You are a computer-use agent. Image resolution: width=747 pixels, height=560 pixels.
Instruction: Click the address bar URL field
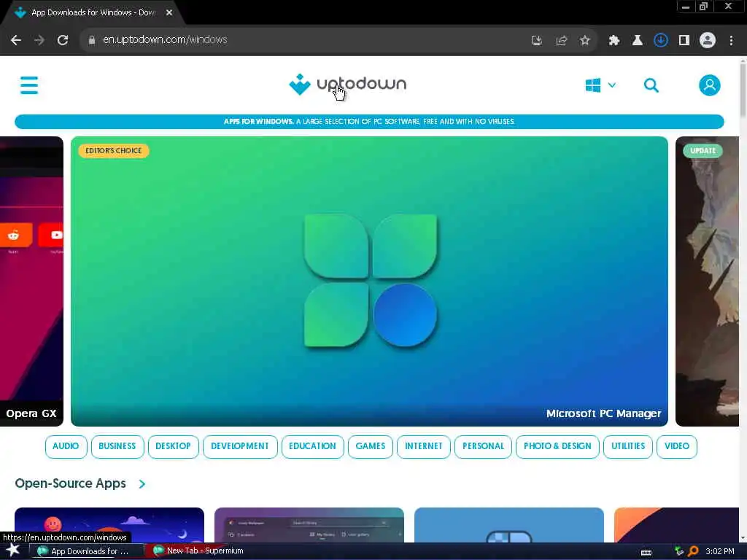click(305, 40)
